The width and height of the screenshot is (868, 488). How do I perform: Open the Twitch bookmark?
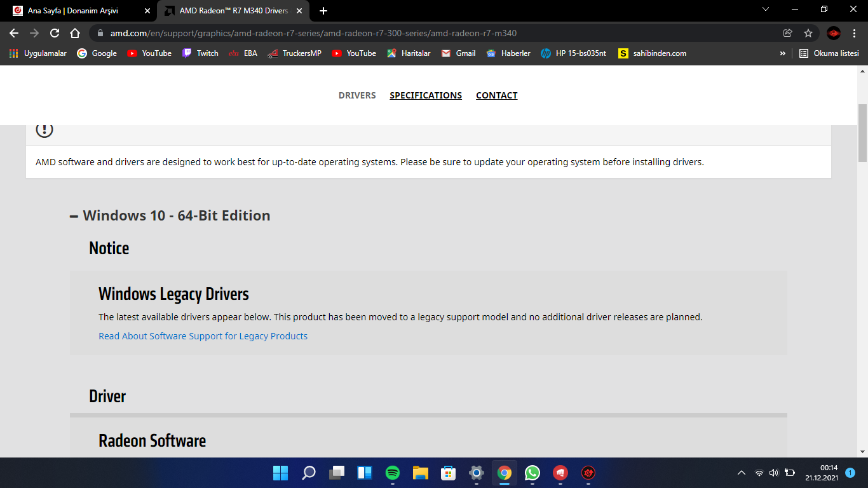coord(200,53)
